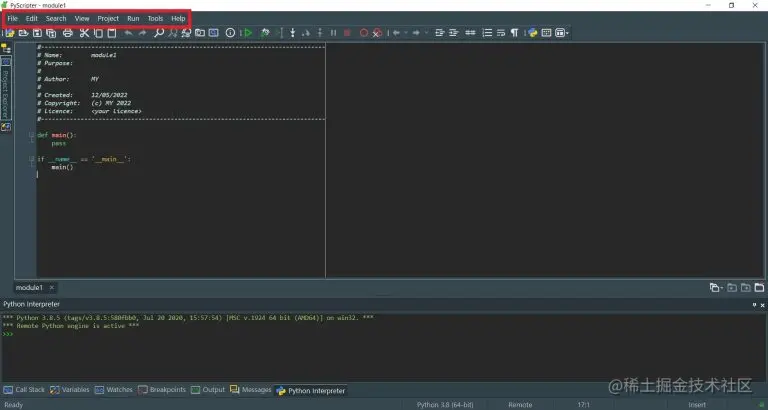Viewport: 768px width, 410px height.
Task: Open the File menu
Action: [12, 19]
